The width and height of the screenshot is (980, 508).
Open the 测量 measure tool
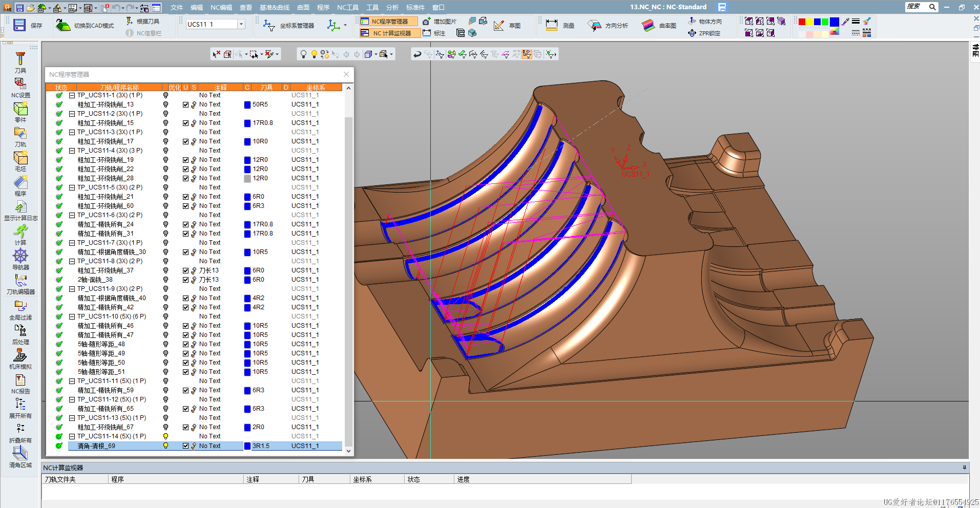[x=560, y=26]
